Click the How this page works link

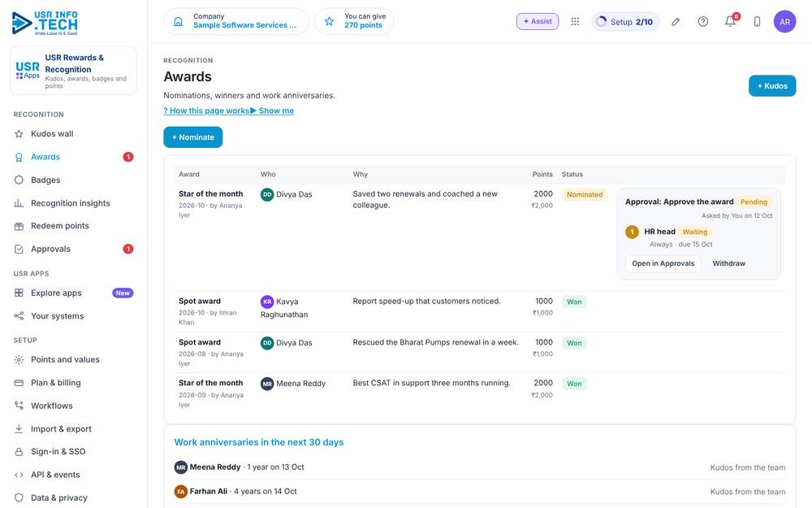(206, 111)
